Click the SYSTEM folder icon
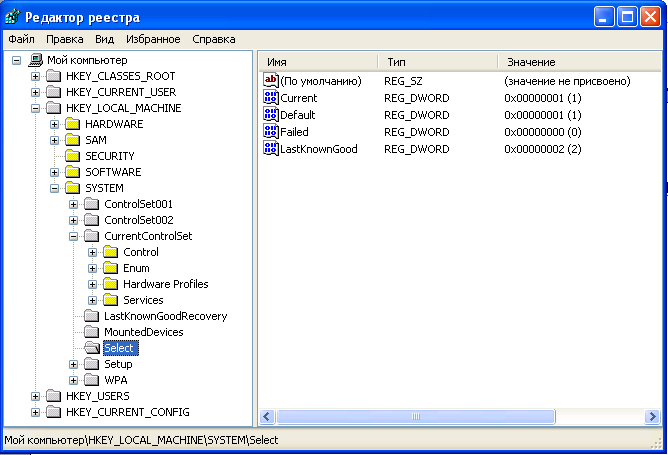 tap(72, 188)
